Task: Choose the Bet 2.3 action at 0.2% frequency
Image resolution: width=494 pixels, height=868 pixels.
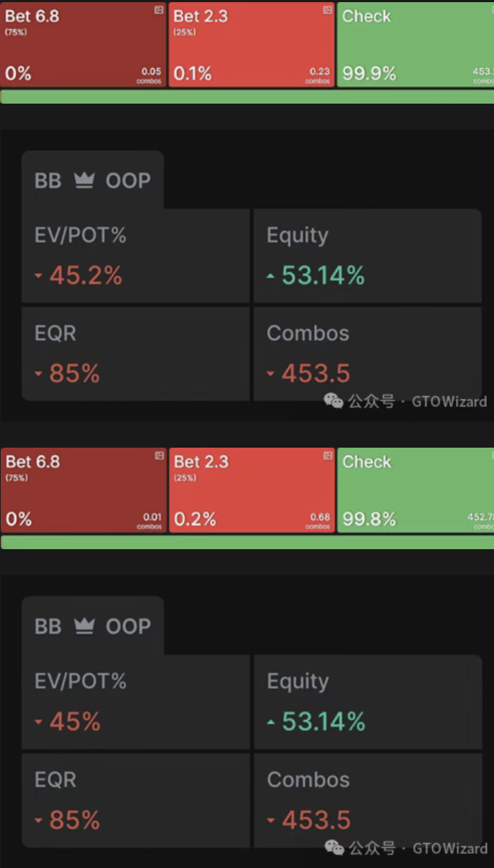Action: (252, 489)
